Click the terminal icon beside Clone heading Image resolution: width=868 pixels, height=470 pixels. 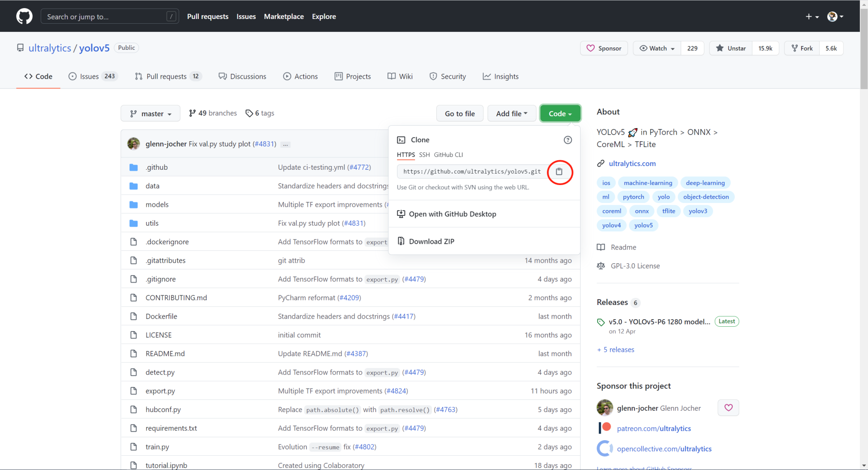click(401, 140)
